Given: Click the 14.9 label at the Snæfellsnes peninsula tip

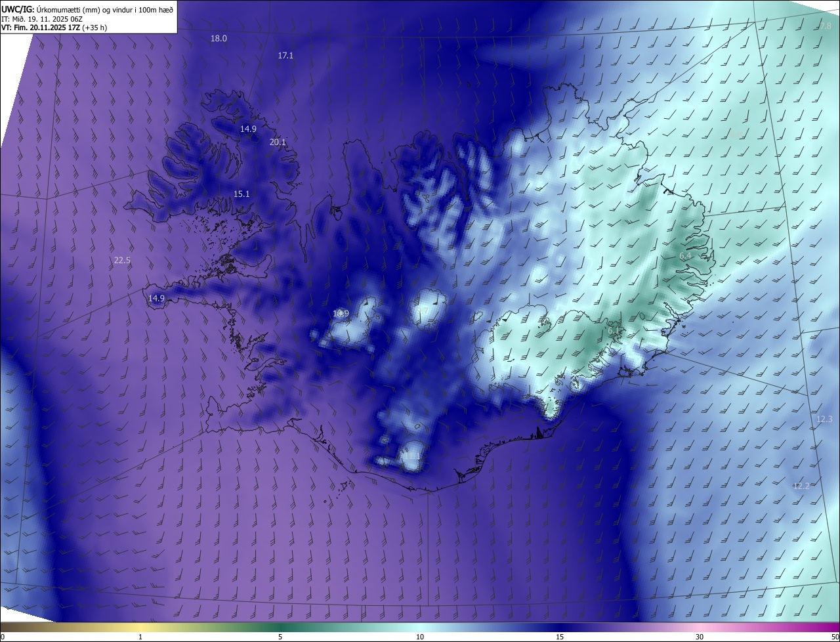Looking at the screenshot, I should [x=156, y=299].
